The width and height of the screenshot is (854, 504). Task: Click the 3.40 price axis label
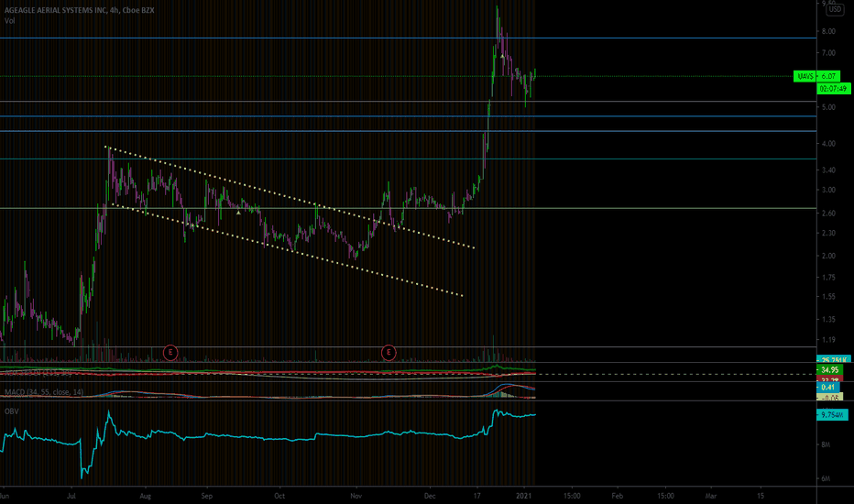pos(828,170)
